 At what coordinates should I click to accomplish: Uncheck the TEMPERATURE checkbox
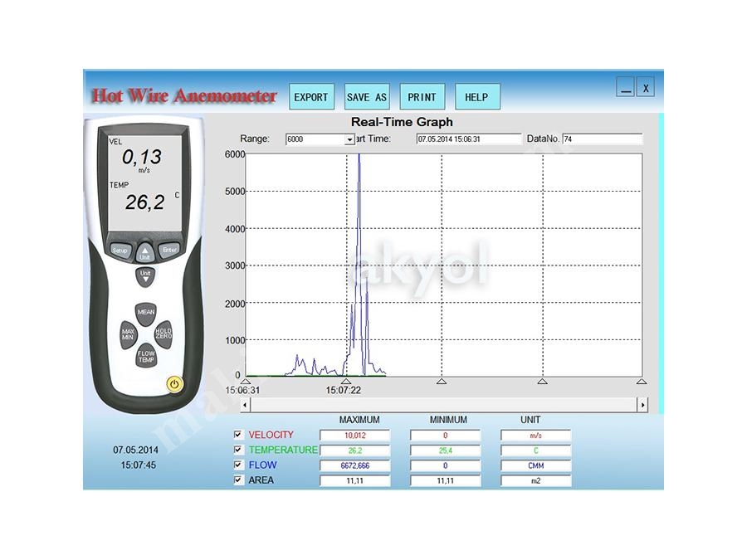point(237,450)
